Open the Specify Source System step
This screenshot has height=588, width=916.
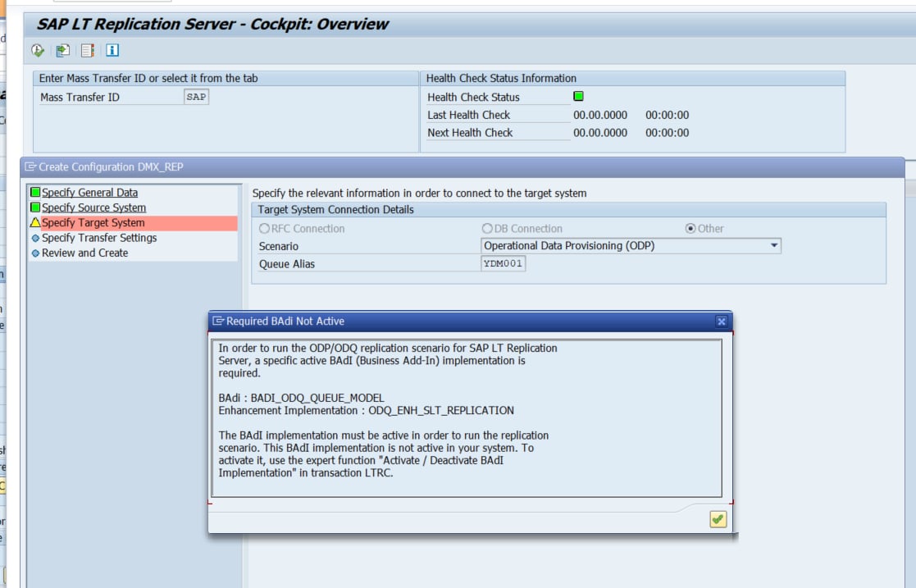pyautogui.click(x=93, y=207)
